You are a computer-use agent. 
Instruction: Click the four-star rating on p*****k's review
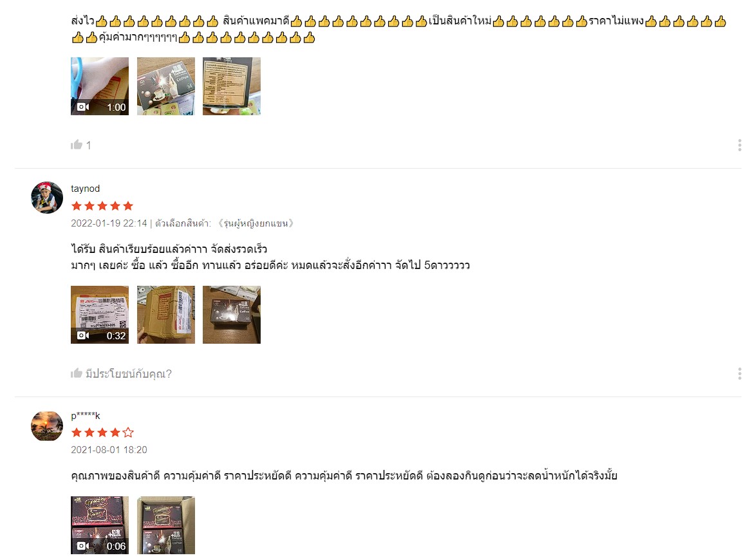point(102,433)
